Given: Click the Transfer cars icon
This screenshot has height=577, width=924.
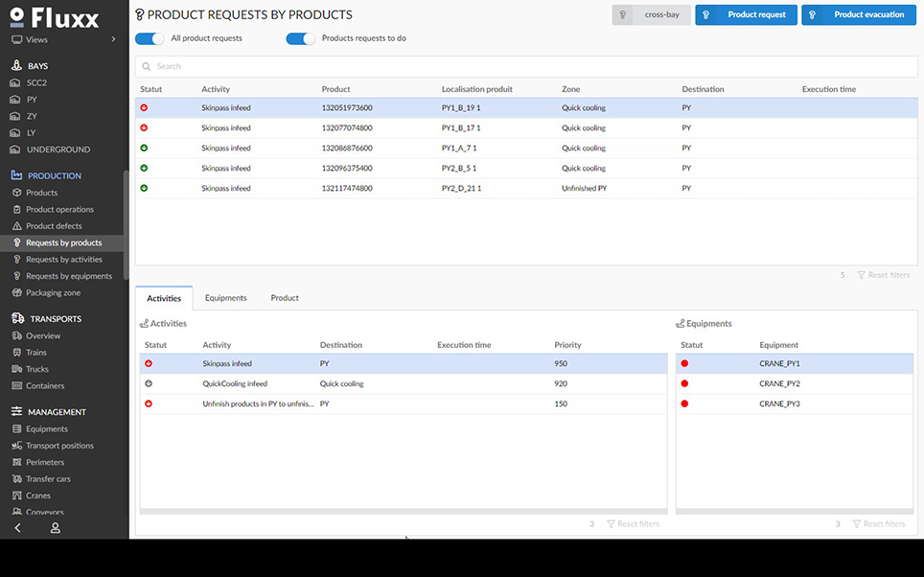Looking at the screenshot, I should [16, 479].
